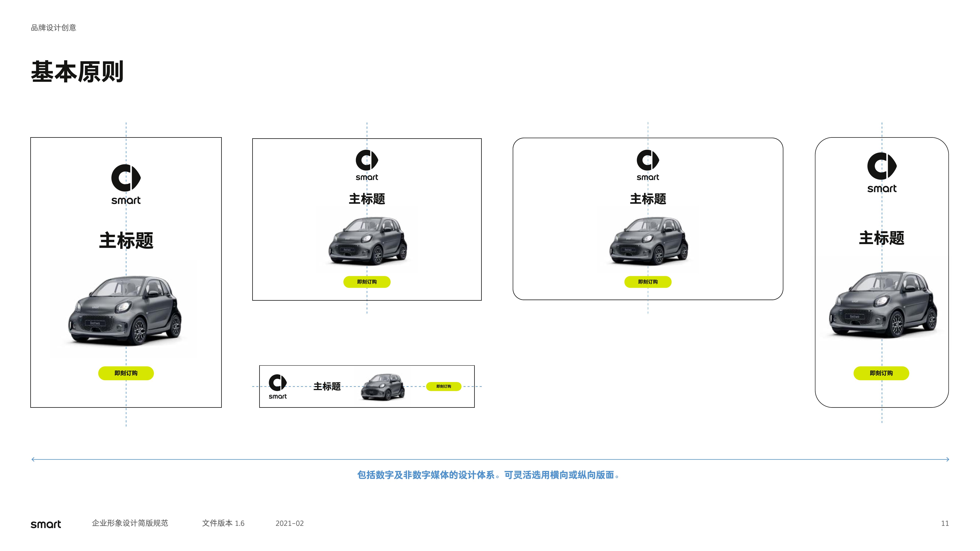
Task: Click the page number 11
Action: (945, 524)
